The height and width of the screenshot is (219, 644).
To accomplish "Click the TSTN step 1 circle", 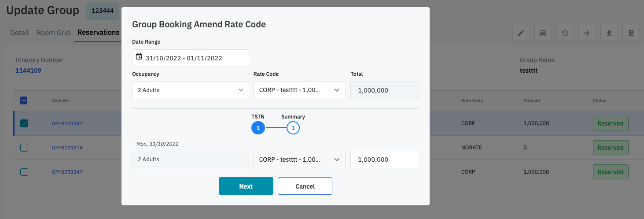I will 258,128.
